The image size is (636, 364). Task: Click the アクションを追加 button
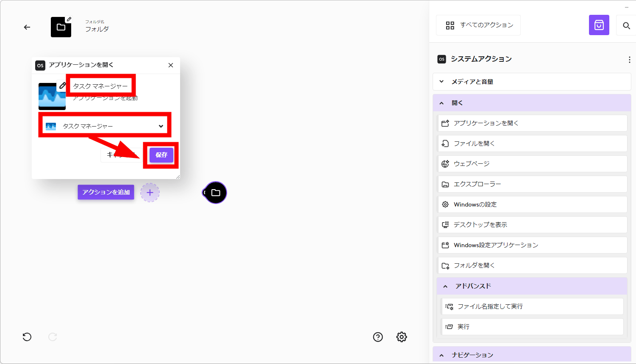coord(106,192)
